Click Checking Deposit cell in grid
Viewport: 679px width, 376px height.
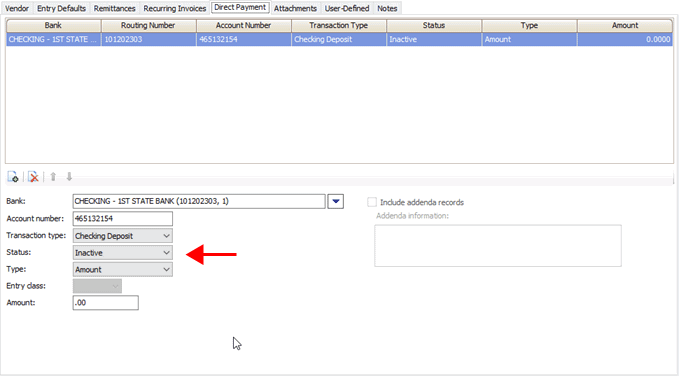point(339,39)
